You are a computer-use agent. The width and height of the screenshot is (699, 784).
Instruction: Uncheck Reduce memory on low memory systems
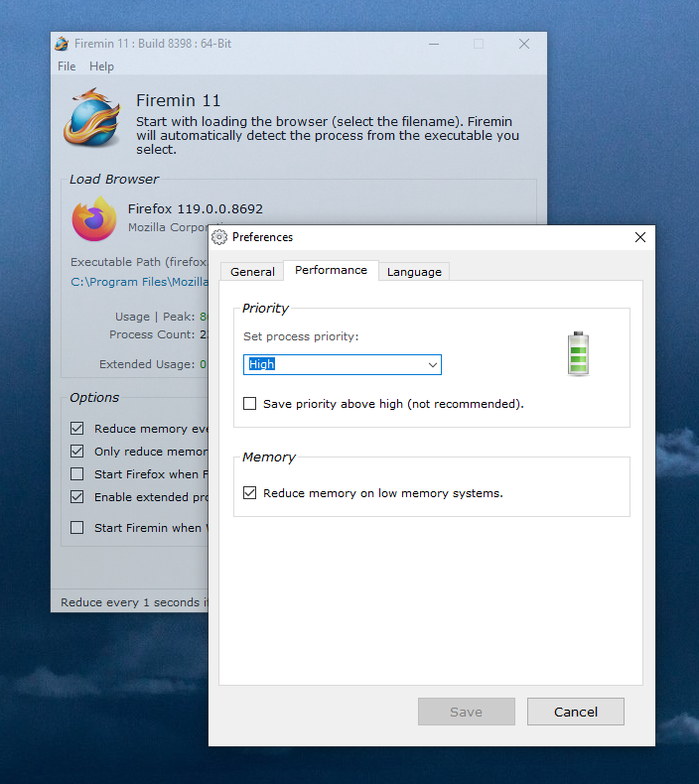(249, 493)
